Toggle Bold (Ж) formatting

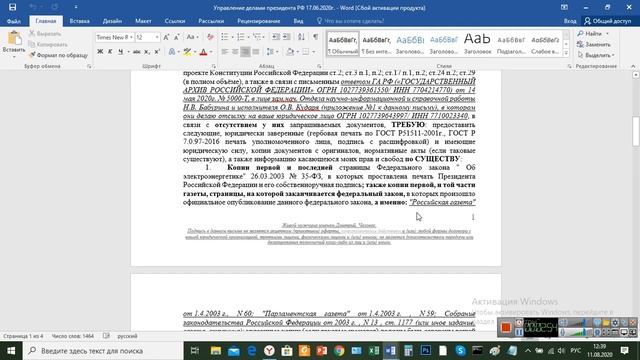tap(100, 52)
